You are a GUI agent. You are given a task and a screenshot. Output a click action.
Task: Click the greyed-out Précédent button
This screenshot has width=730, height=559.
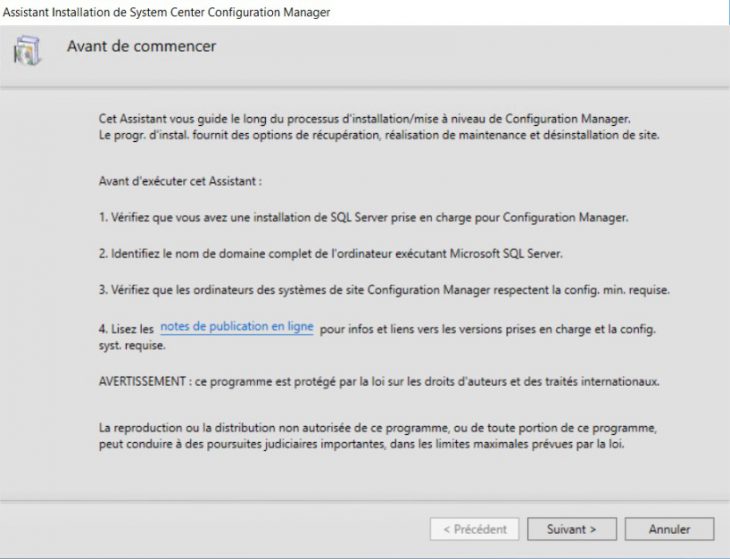[x=474, y=528]
